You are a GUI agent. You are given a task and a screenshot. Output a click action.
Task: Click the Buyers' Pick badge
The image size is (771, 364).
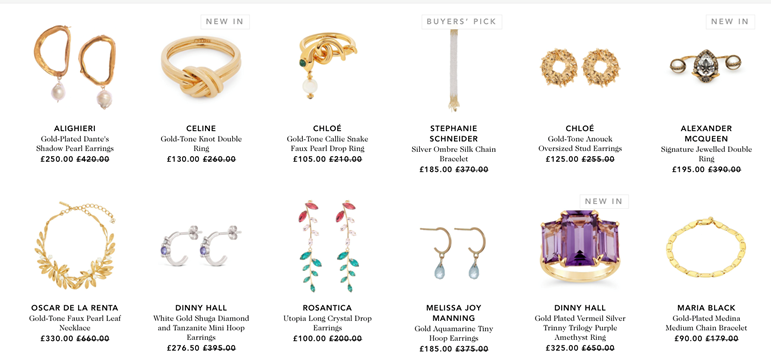(x=462, y=22)
